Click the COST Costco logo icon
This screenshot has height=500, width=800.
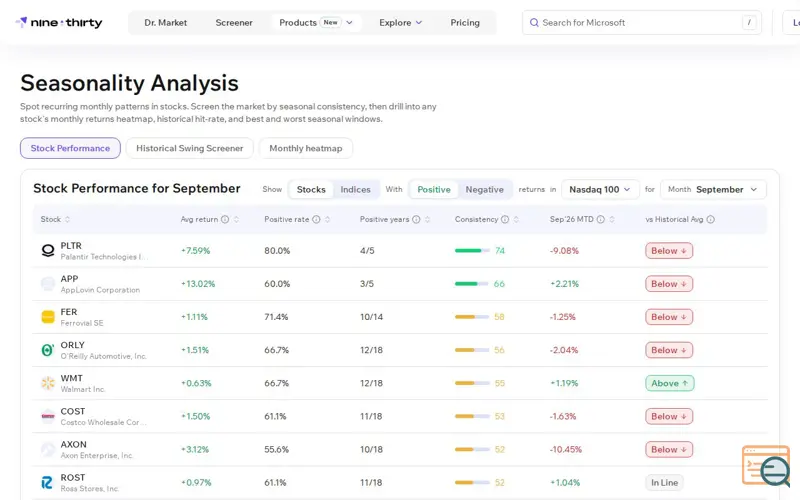point(47,416)
